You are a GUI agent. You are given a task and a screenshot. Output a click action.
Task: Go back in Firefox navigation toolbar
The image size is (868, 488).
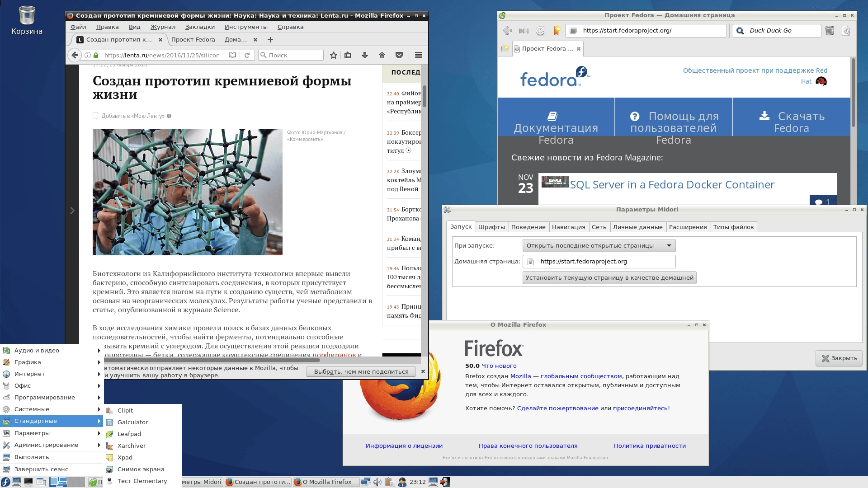(75, 55)
